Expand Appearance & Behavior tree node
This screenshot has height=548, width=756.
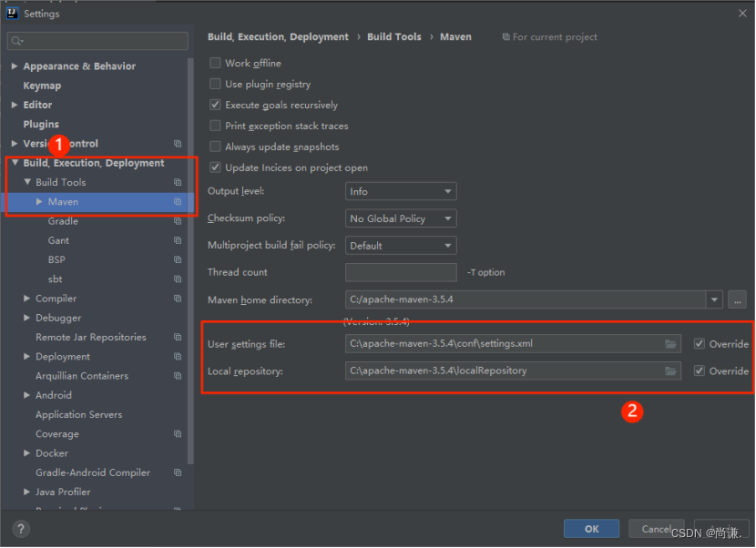pyautogui.click(x=15, y=66)
